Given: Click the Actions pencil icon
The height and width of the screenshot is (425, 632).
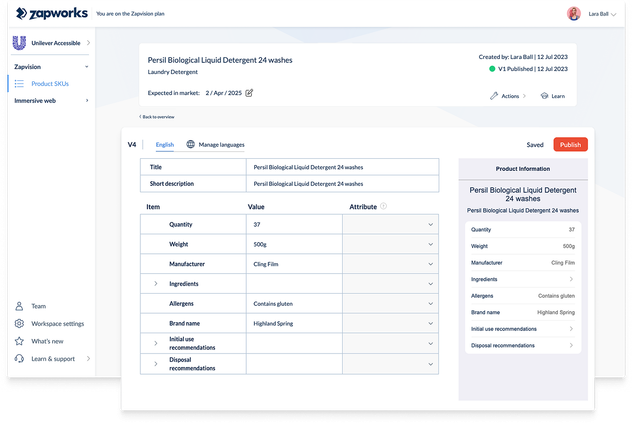Looking at the screenshot, I should point(494,96).
